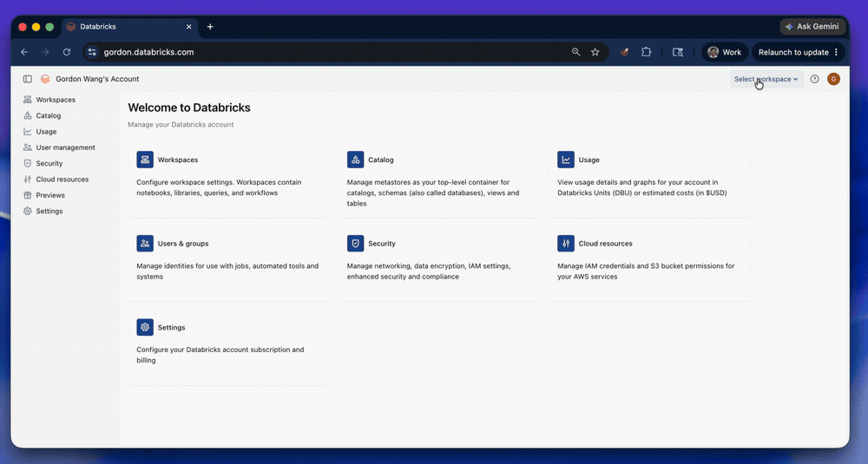Open the help question mark icon
Viewport: 868px width, 464px height.
tap(814, 79)
